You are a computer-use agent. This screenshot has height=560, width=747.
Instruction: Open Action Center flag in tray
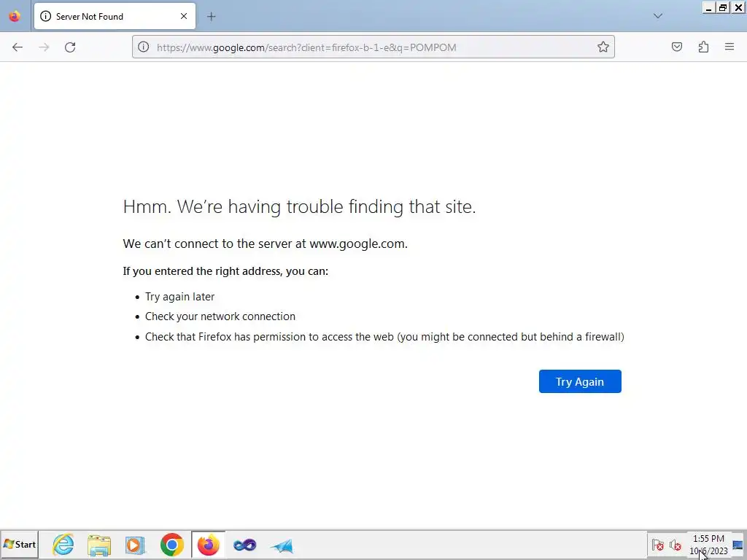(658, 545)
